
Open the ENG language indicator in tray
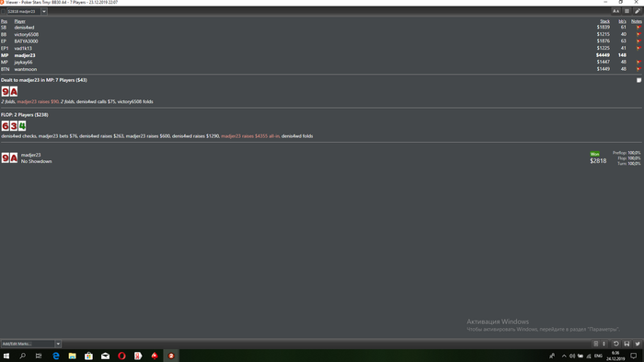click(x=598, y=356)
